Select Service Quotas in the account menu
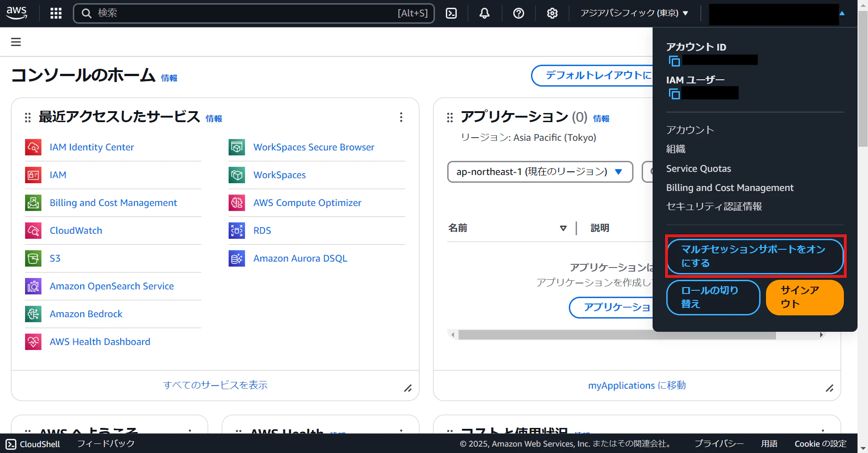The image size is (868, 453). point(699,169)
